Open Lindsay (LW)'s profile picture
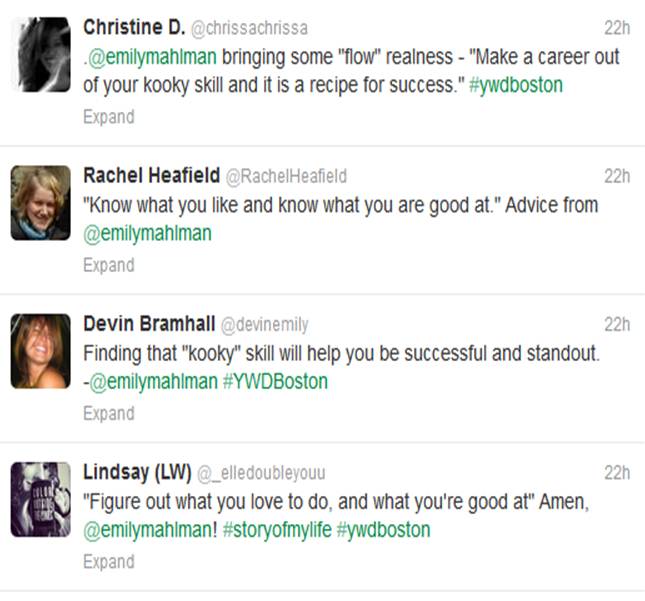This screenshot has height=601, width=645. [41, 499]
